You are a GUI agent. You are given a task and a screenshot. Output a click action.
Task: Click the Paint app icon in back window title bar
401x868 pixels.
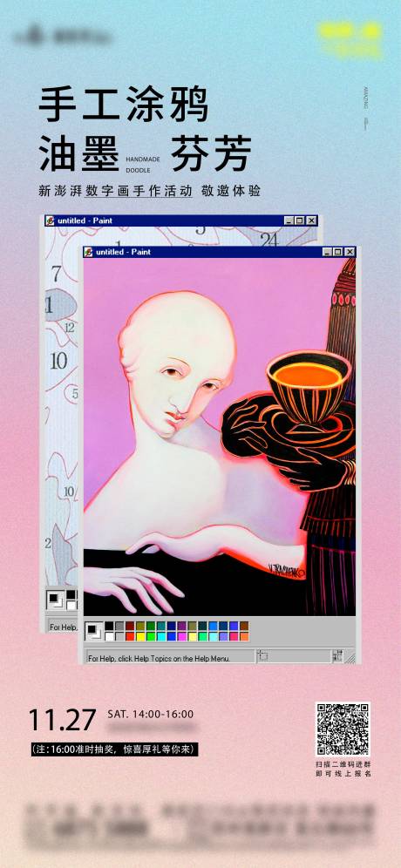[x=50, y=220]
